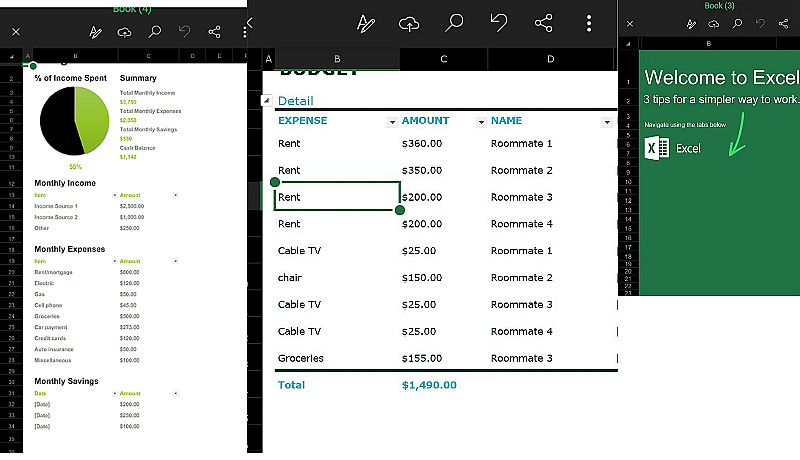The height and width of the screenshot is (460, 800).
Task: Click the share icon in center toolbar
Action: [543, 23]
